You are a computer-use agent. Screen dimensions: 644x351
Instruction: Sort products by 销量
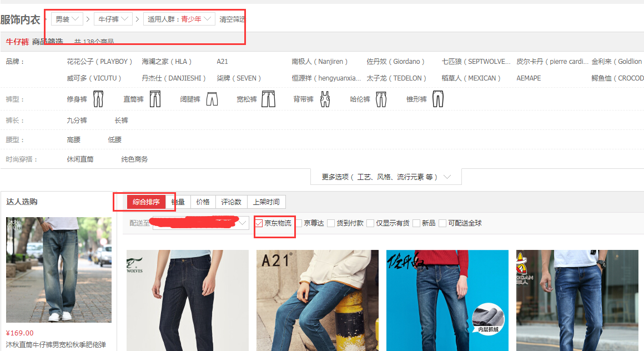click(178, 202)
